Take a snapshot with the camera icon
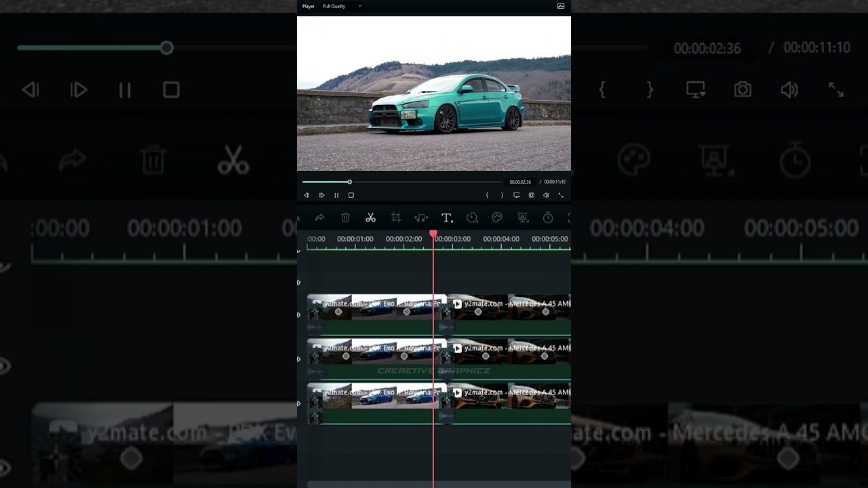Viewport: 868px width, 488px height. (x=531, y=195)
